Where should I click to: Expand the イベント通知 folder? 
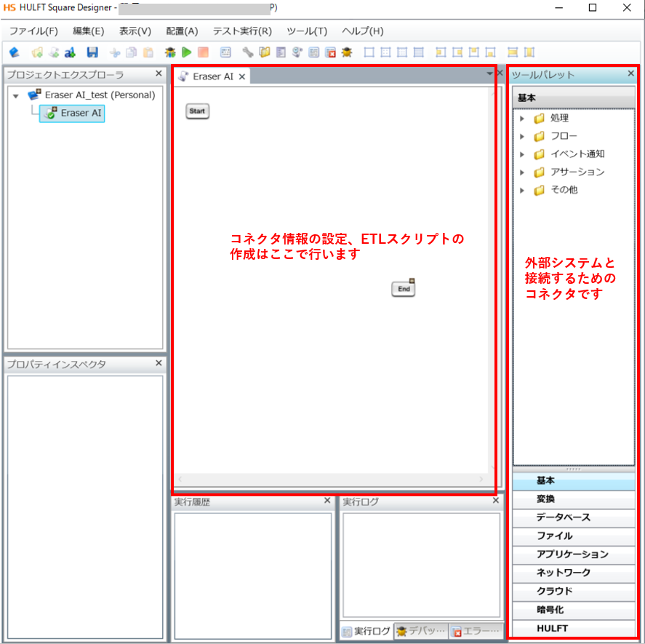[x=522, y=154]
